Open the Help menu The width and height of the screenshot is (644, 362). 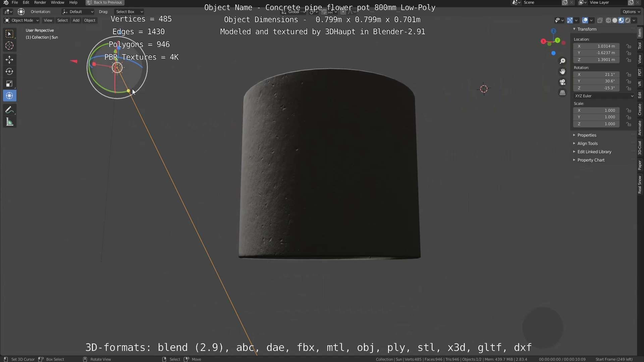coord(73,2)
